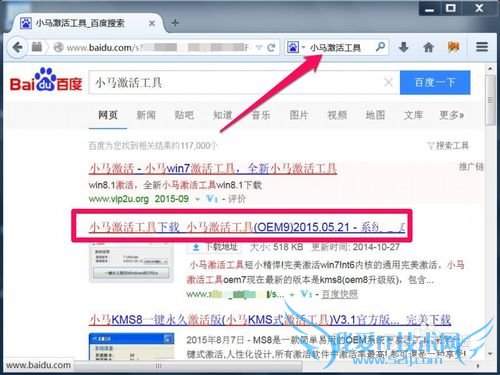Screen dimensions: 500x375
Task: Click the V1 badge beside www.vip2u.org
Action: point(212,199)
